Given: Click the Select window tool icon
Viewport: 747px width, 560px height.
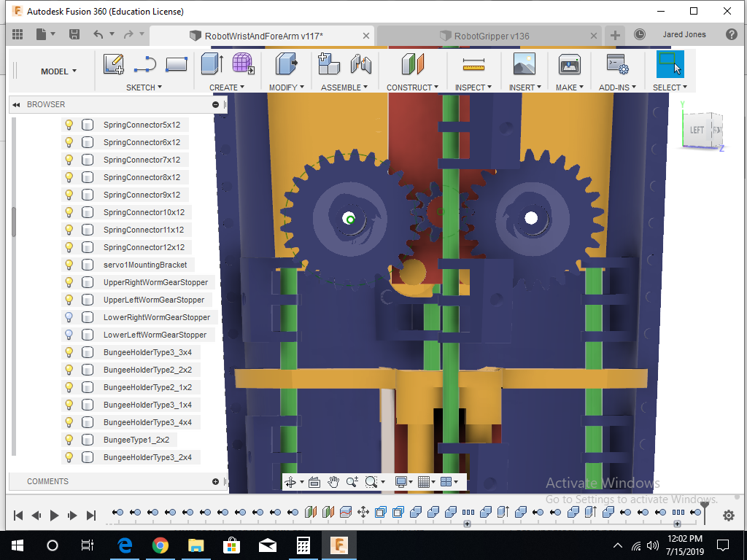Looking at the screenshot, I should 670,64.
